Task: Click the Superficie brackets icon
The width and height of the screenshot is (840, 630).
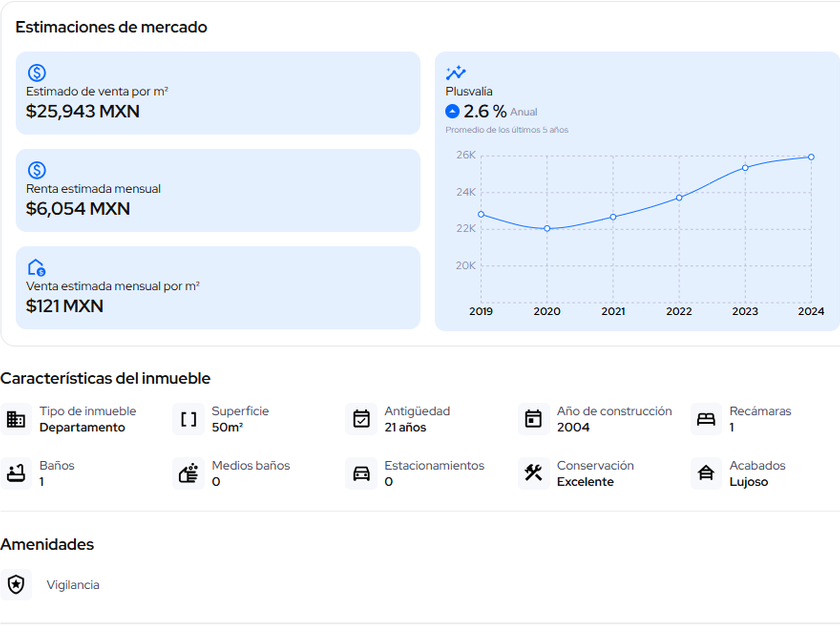Action: pos(188,419)
